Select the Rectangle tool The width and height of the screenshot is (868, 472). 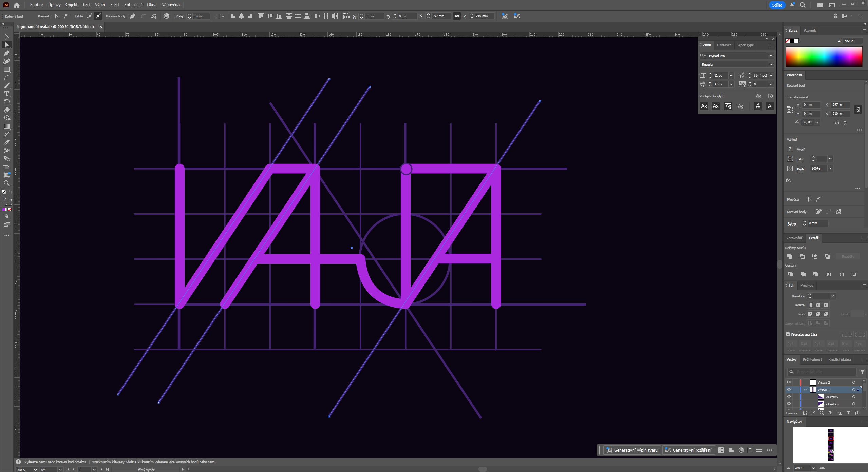point(6,69)
